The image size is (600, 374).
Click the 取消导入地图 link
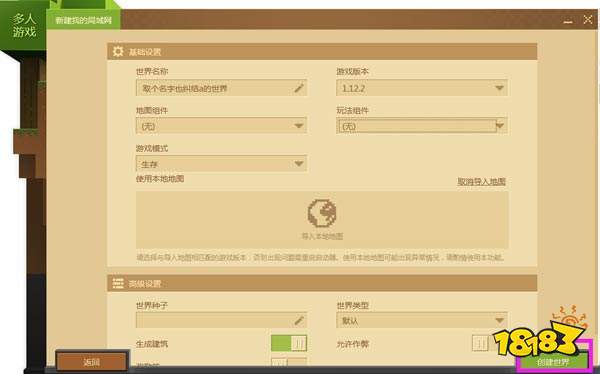pos(481,181)
